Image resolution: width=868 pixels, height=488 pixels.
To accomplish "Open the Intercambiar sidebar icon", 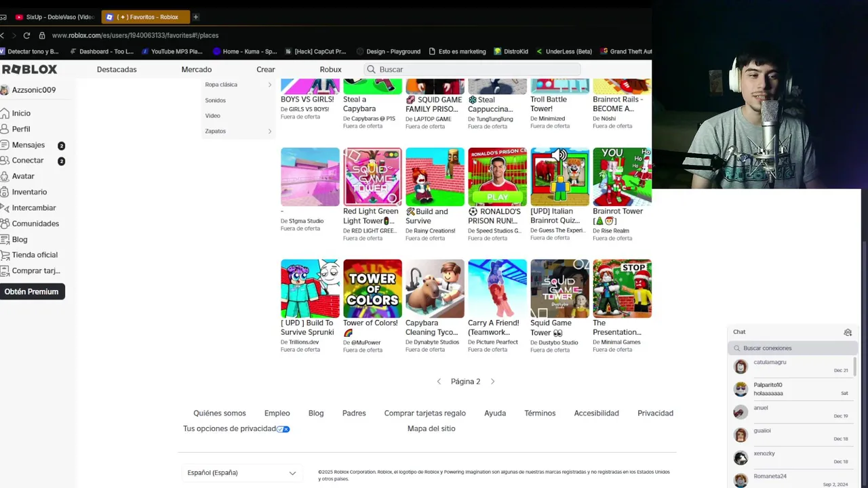I will [5, 208].
